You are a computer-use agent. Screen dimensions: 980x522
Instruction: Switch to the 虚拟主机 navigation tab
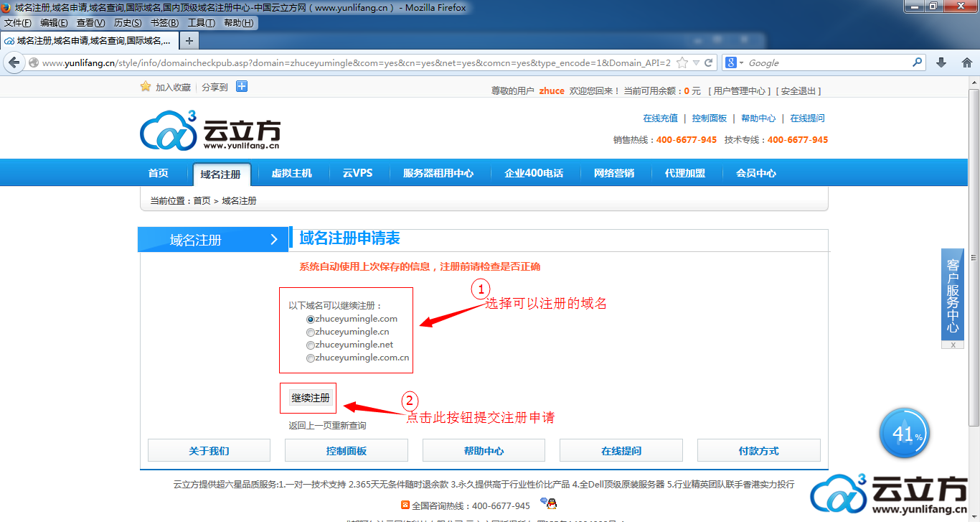pos(291,173)
